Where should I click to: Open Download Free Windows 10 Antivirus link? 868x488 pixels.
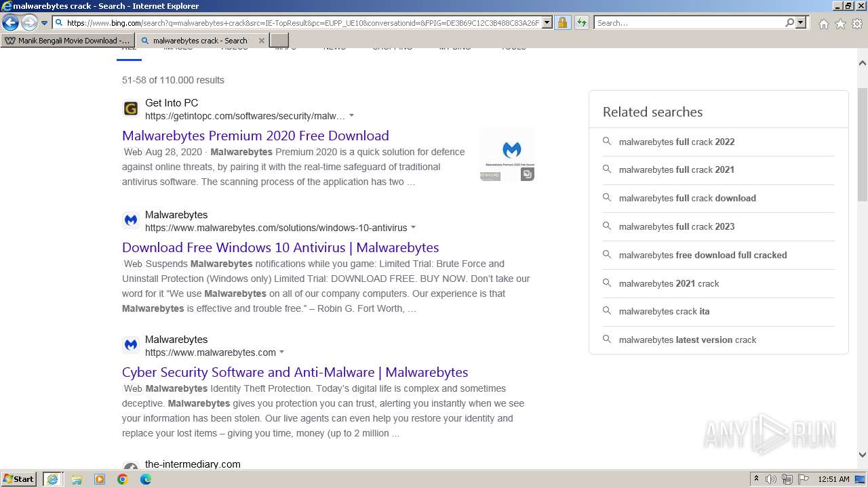281,247
